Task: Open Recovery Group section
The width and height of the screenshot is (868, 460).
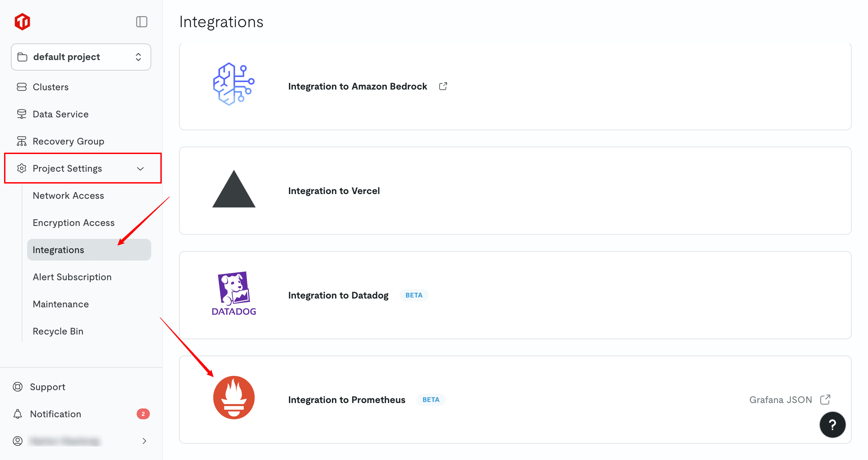Action: coord(68,141)
